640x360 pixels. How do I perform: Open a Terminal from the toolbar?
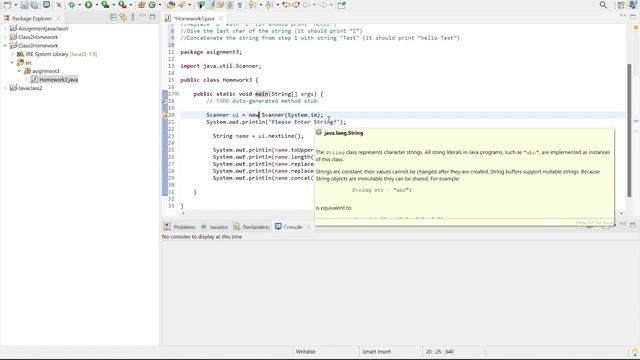(47, 5)
